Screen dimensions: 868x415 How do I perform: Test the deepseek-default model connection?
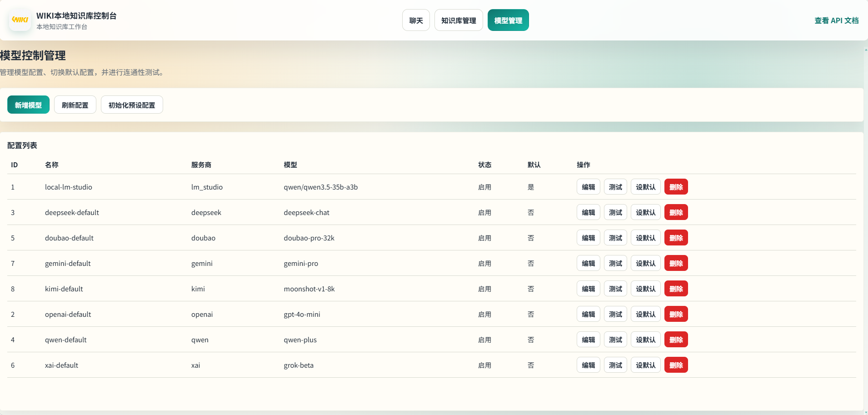coord(615,212)
